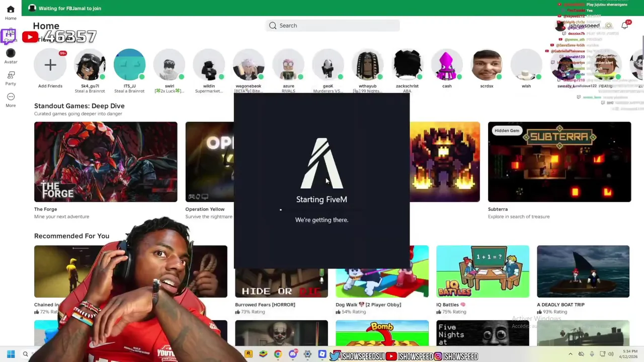Click 'Burrowed Fears [HORROR]' title
644x362 pixels.
(265, 305)
